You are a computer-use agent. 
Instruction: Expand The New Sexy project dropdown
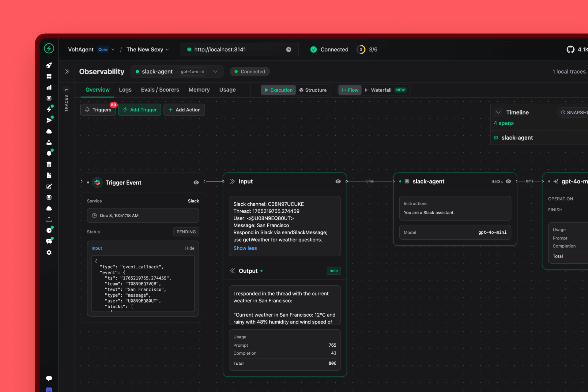point(148,49)
